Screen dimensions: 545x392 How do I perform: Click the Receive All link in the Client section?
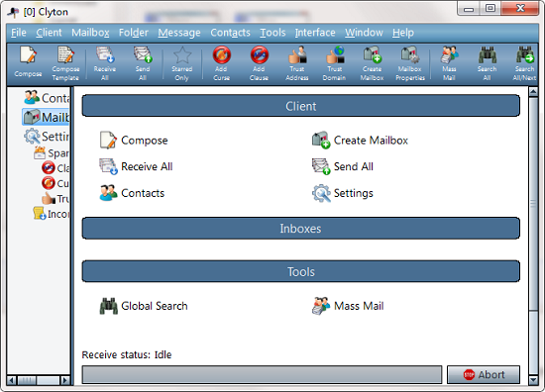tap(136, 166)
